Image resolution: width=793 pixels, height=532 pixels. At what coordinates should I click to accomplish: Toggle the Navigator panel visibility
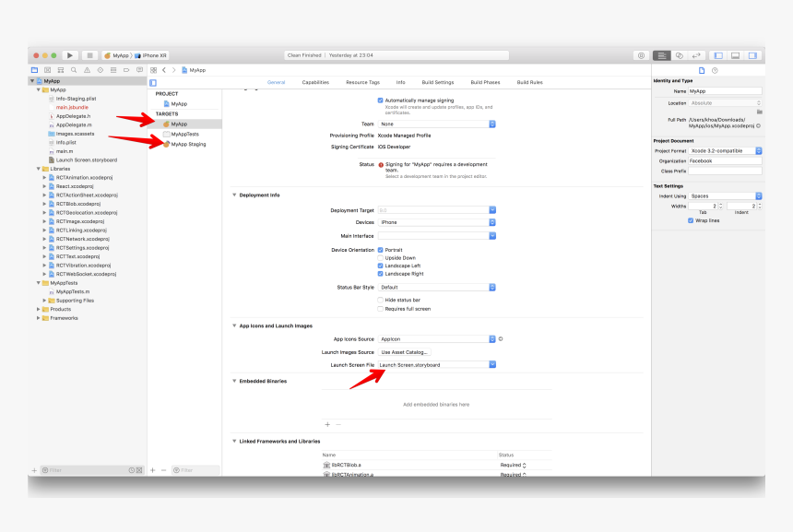click(718, 55)
